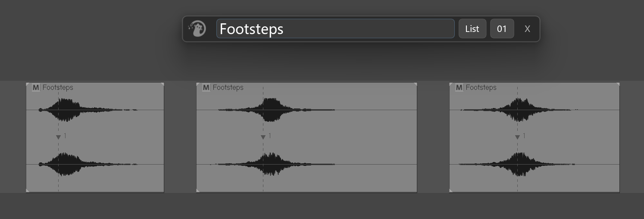
Task: Mute the first Footsteps clip with M
Action: [36, 88]
